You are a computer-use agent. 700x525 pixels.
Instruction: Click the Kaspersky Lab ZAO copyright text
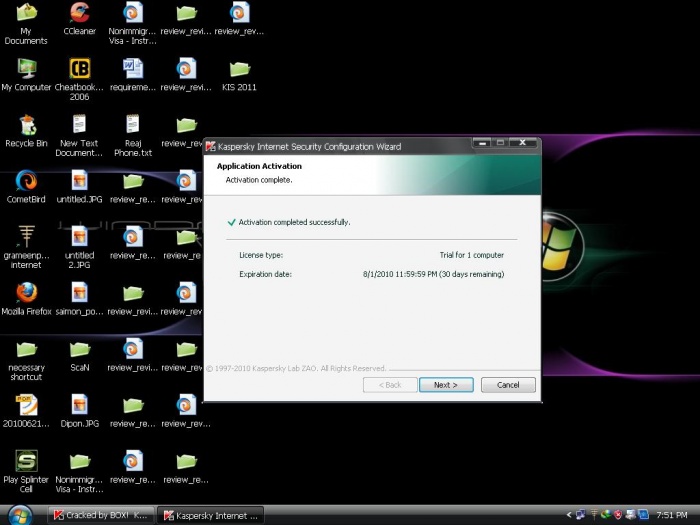coord(296,368)
